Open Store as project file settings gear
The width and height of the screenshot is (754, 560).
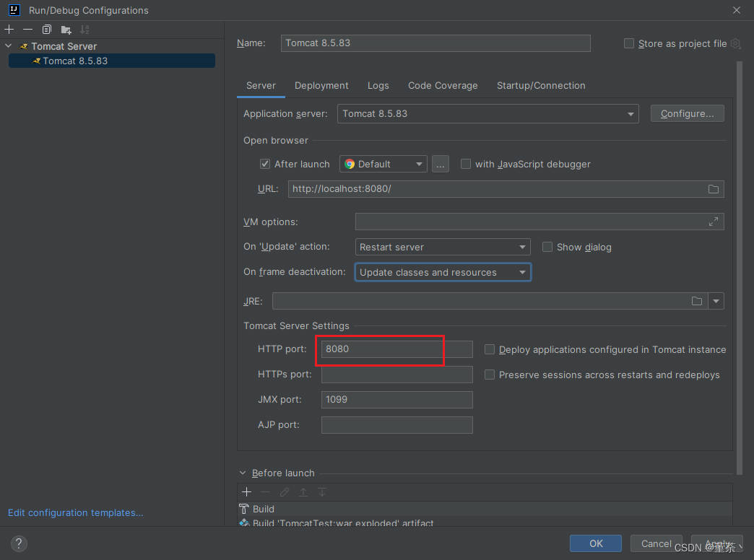[735, 44]
